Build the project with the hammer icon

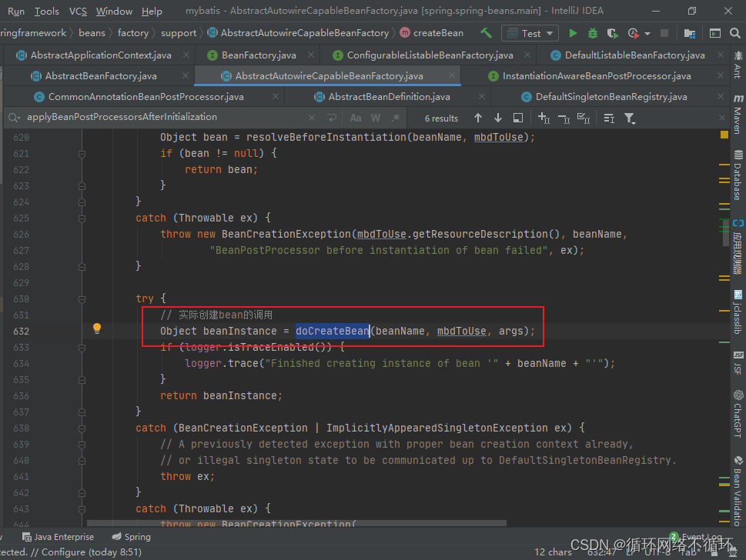(x=486, y=34)
